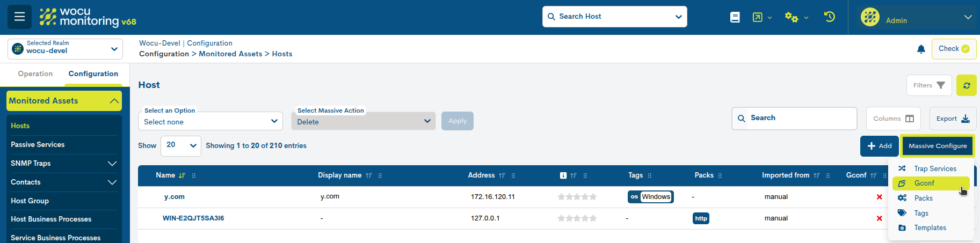
Task: Click the history clock icon
Action: click(830, 17)
